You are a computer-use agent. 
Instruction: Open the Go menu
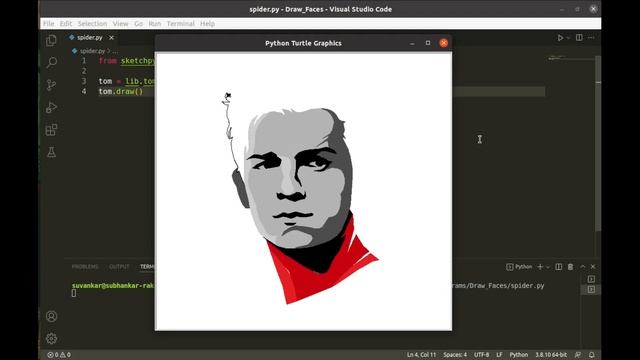point(139,24)
